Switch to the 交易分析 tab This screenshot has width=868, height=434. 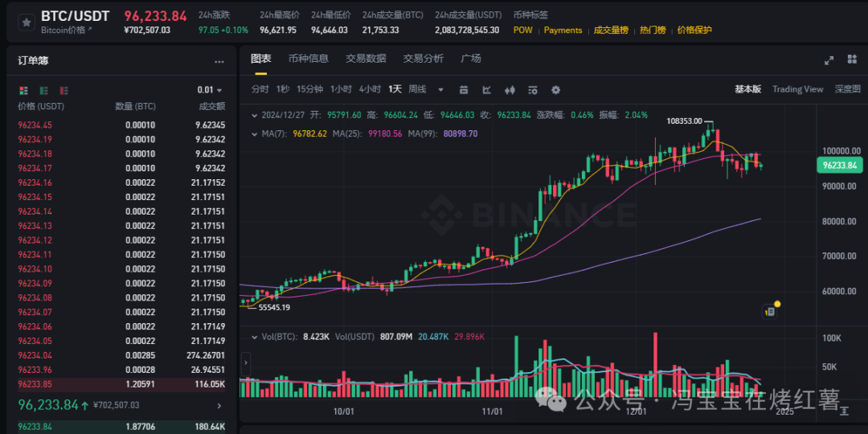point(424,59)
